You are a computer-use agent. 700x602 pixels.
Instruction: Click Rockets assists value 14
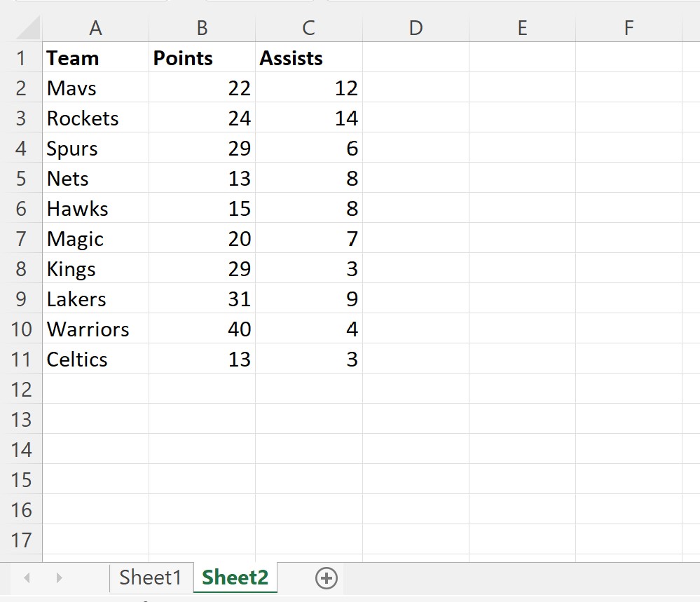click(309, 118)
